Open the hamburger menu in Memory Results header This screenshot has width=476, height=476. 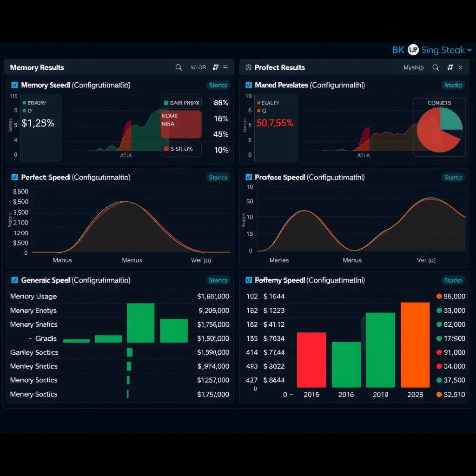[226, 67]
